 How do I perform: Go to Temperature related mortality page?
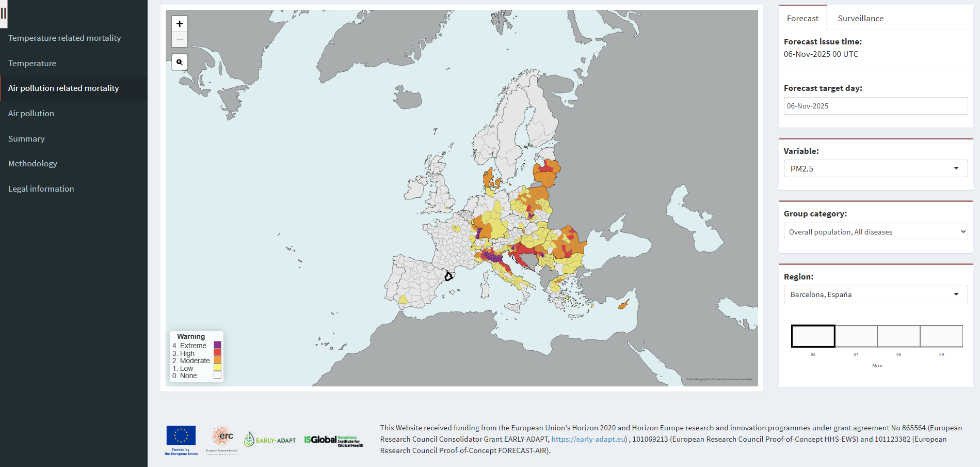click(x=65, y=38)
